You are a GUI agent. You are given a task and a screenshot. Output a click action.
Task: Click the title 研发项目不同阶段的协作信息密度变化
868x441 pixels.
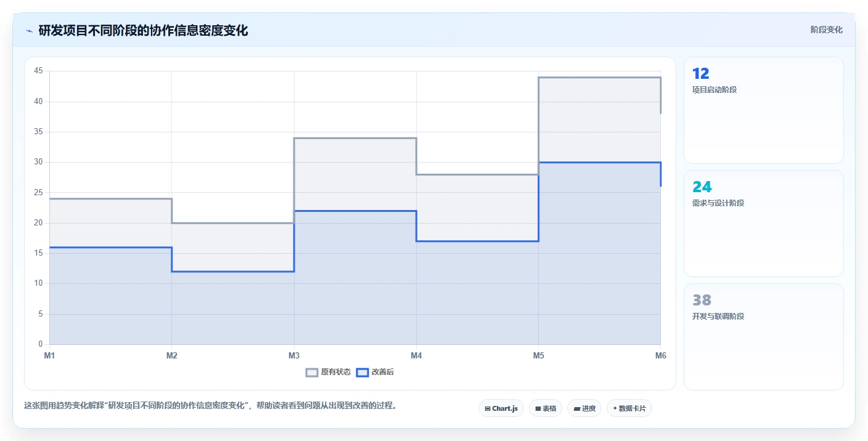coord(143,31)
